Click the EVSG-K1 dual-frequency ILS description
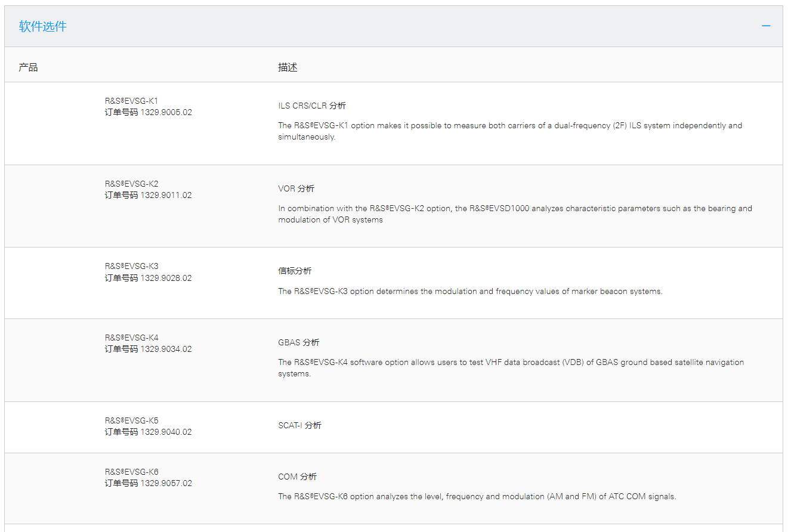Screen dimensions: 788x532 pos(510,131)
